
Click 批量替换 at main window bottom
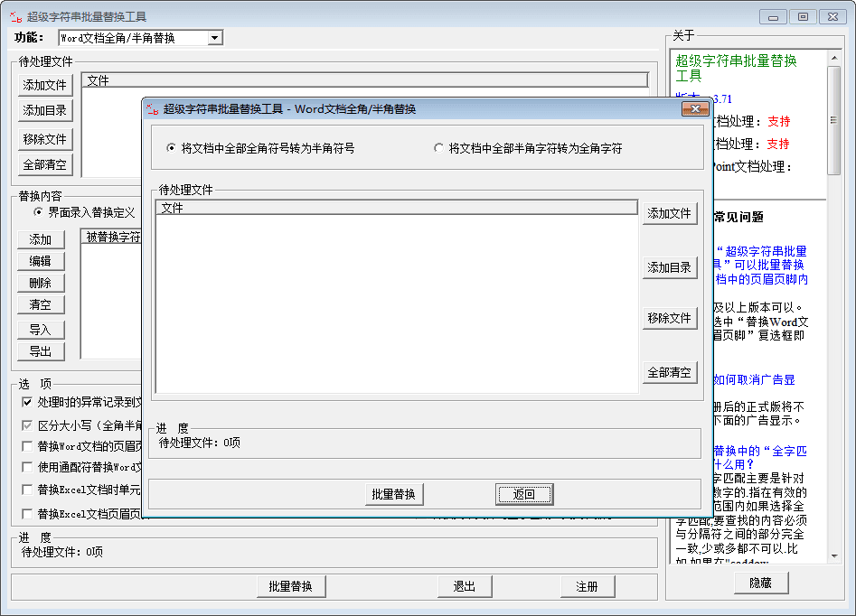point(291,586)
